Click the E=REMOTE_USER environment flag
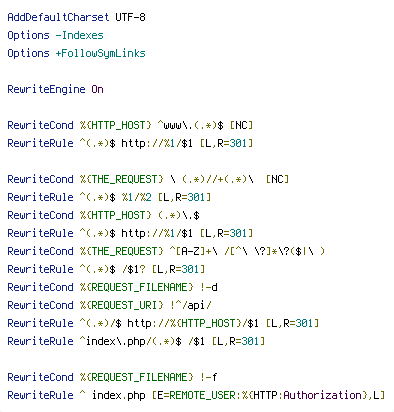 coord(196,395)
